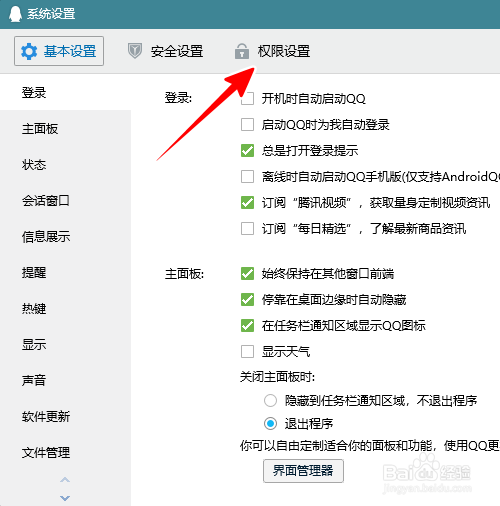Select 登录 in the sidebar
Viewport: 500px width, 506px height.
(x=65, y=92)
